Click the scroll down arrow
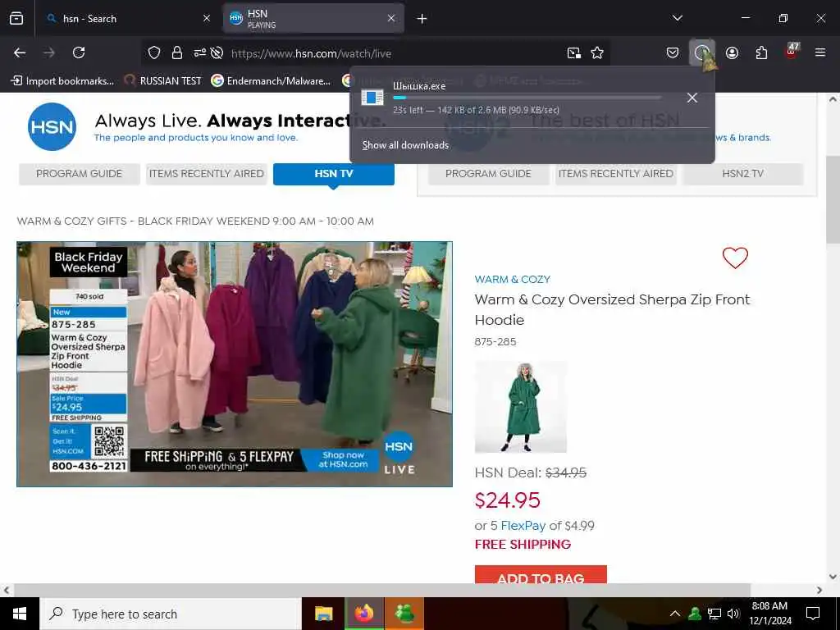 coord(833,577)
